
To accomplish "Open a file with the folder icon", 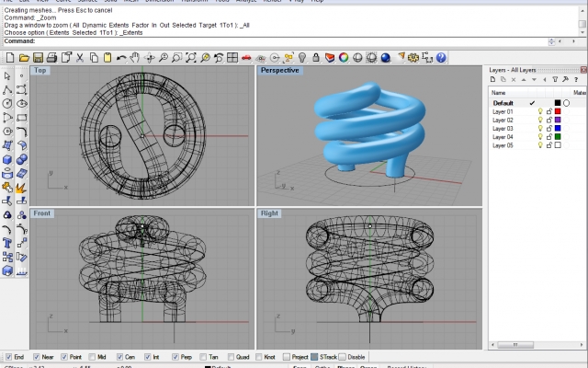I will coord(24,58).
